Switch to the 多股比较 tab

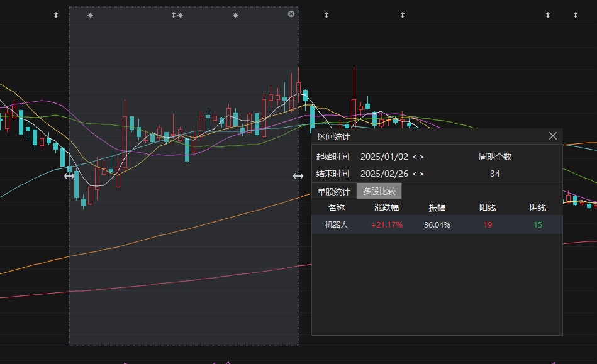coord(379,191)
